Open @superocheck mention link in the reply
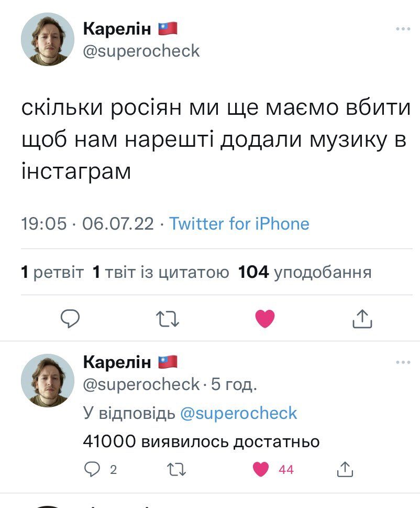Viewport: 420px width, 508px height. pos(238,413)
